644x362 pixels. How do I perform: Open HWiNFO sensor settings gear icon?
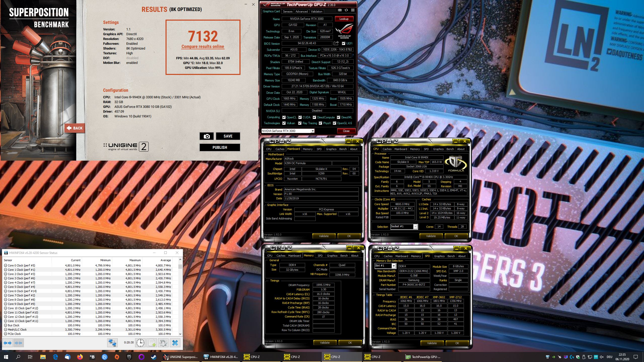[163, 343]
